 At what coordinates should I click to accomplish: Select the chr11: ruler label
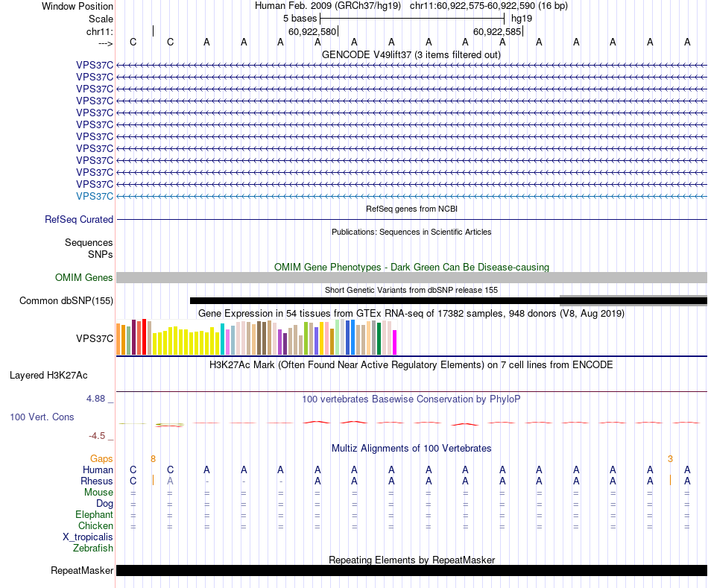(x=100, y=31)
